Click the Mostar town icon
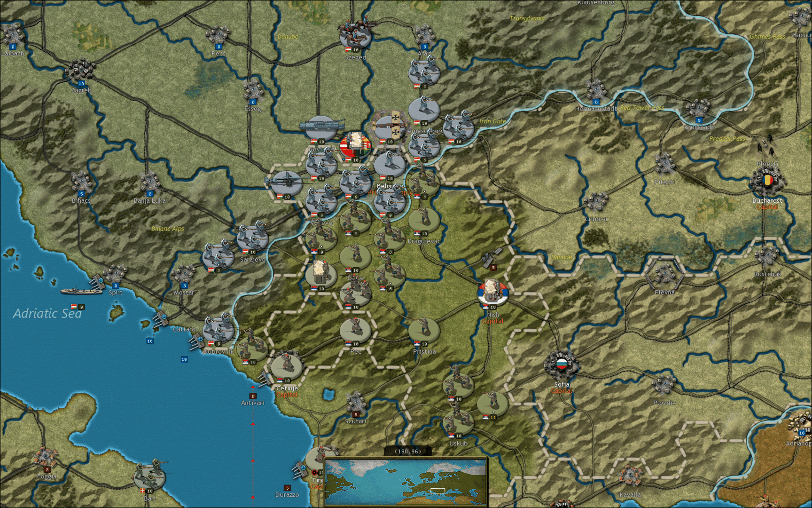 [x=184, y=275]
